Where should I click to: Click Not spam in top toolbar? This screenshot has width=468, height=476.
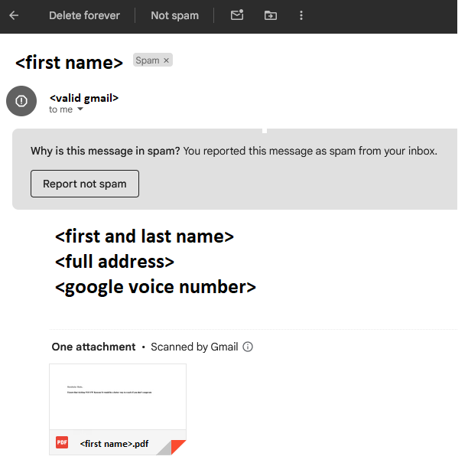174,15
